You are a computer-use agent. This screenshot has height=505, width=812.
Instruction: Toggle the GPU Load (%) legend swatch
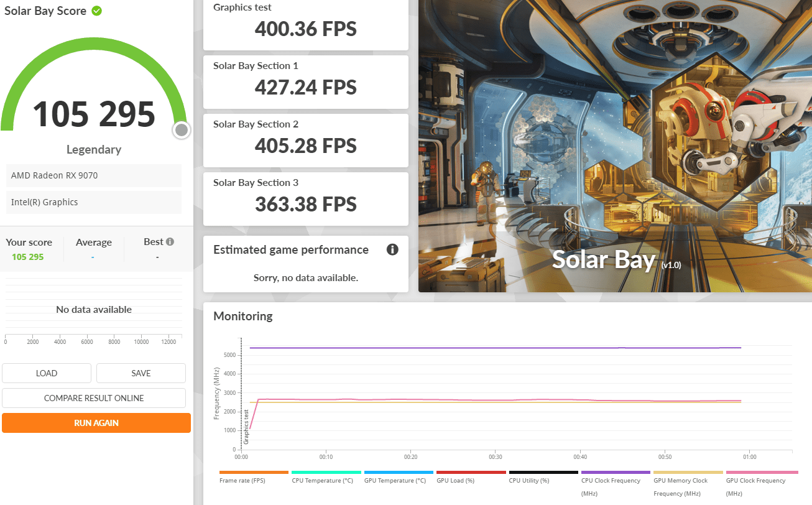[471, 473]
